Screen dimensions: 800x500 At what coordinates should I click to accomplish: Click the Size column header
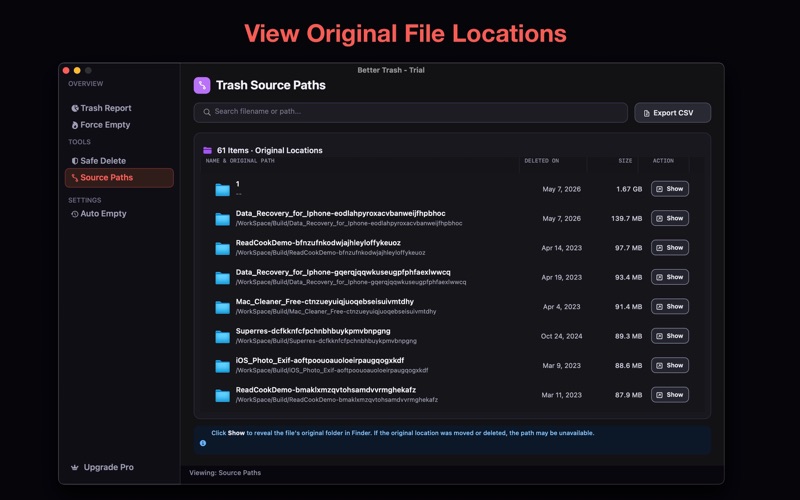[625, 161]
